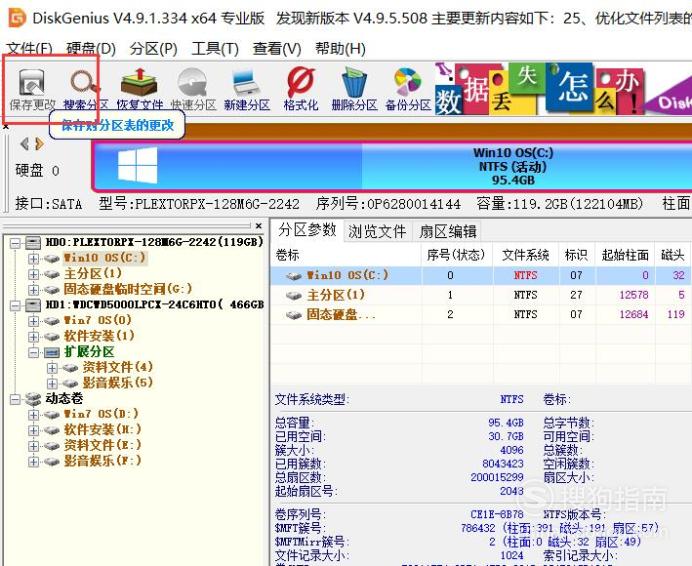Expand Win7 OS(D:) tree node
Image resolution: width=692 pixels, height=566 pixels.
tap(33, 414)
